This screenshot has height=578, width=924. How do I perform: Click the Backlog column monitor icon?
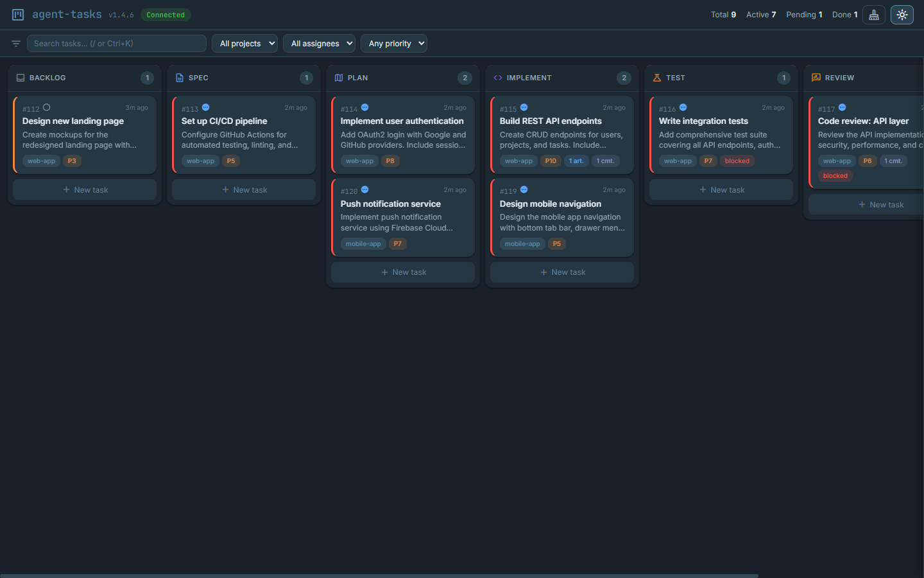pyautogui.click(x=20, y=78)
